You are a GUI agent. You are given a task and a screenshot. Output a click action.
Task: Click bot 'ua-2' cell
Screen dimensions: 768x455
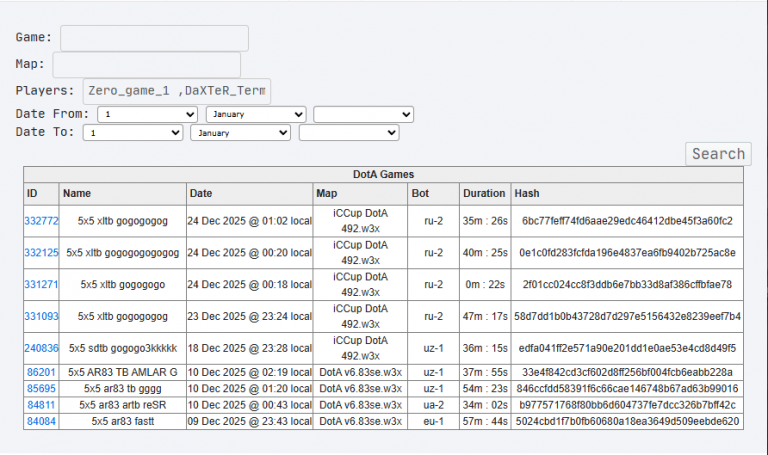click(433, 405)
